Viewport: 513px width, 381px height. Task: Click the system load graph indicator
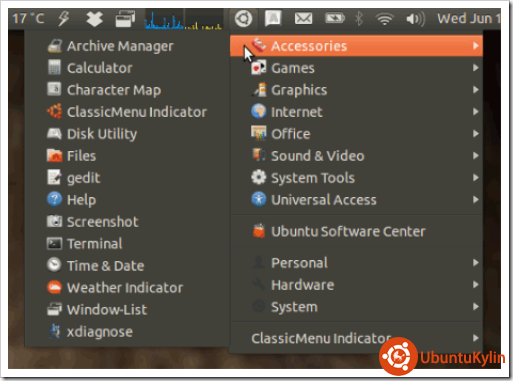(184, 20)
